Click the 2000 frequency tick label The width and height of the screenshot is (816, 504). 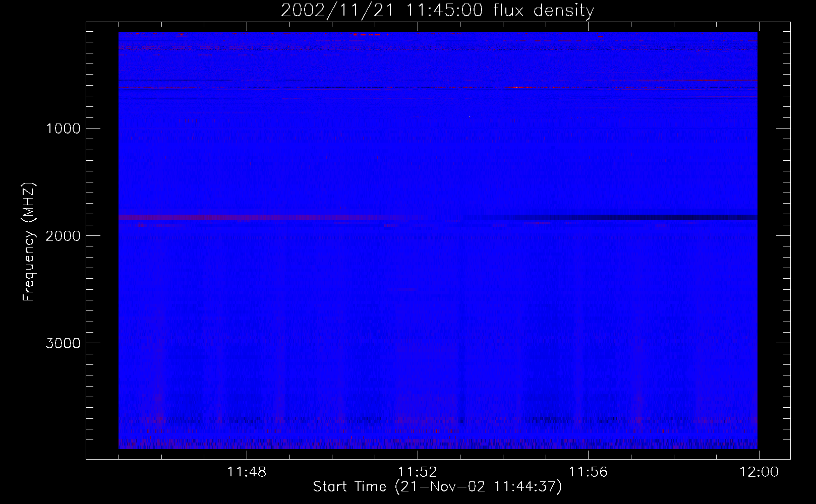pyautogui.click(x=63, y=235)
